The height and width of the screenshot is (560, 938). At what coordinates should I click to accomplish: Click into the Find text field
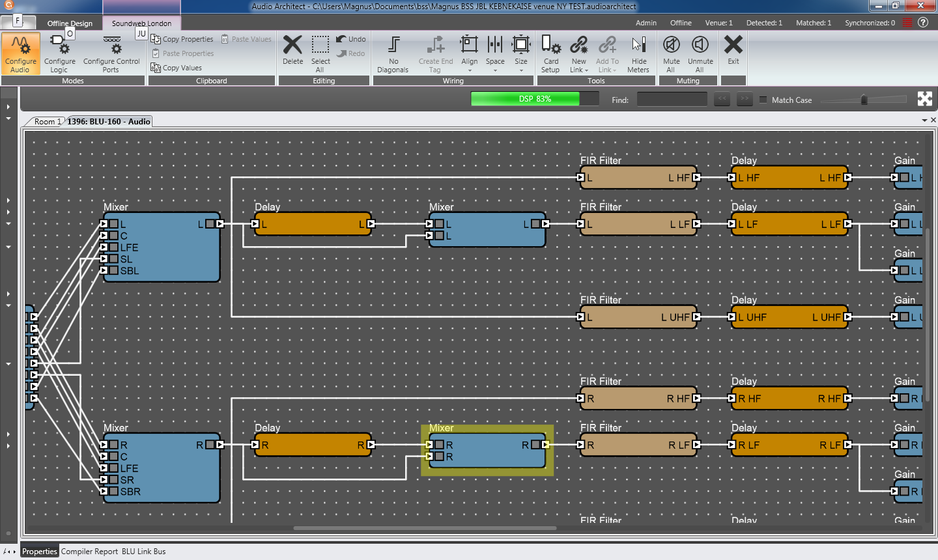pyautogui.click(x=672, y=100)
